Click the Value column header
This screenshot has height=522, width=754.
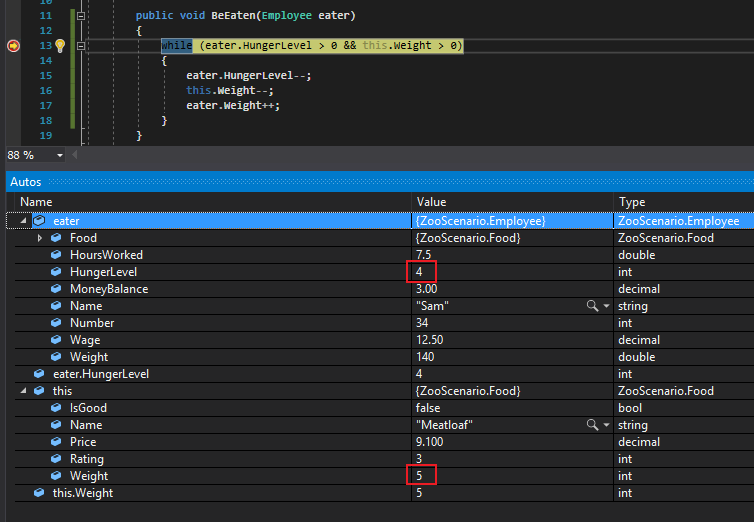click(432, 202)
